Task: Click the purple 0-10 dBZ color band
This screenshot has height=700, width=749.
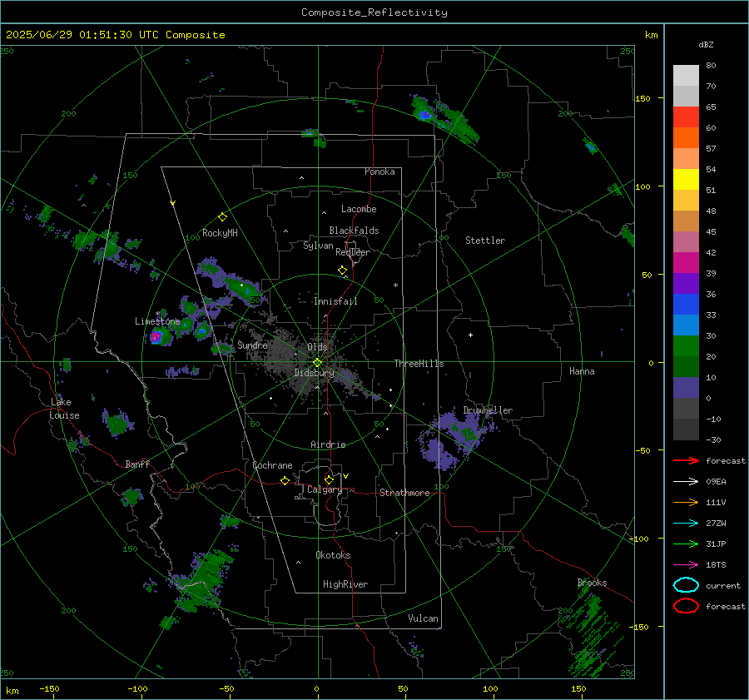Action: click(686, 388)
